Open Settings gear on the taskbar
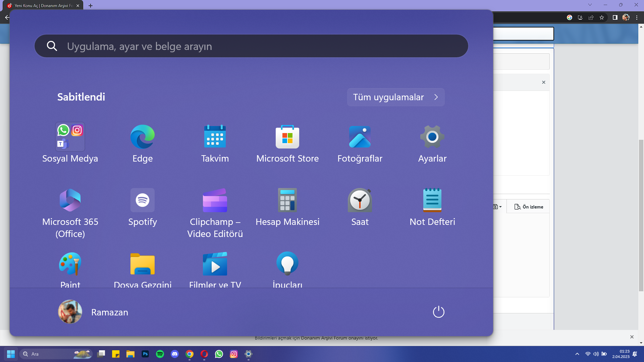The height and width of the screenshot is (362, 644). click(x=249, y=354)
